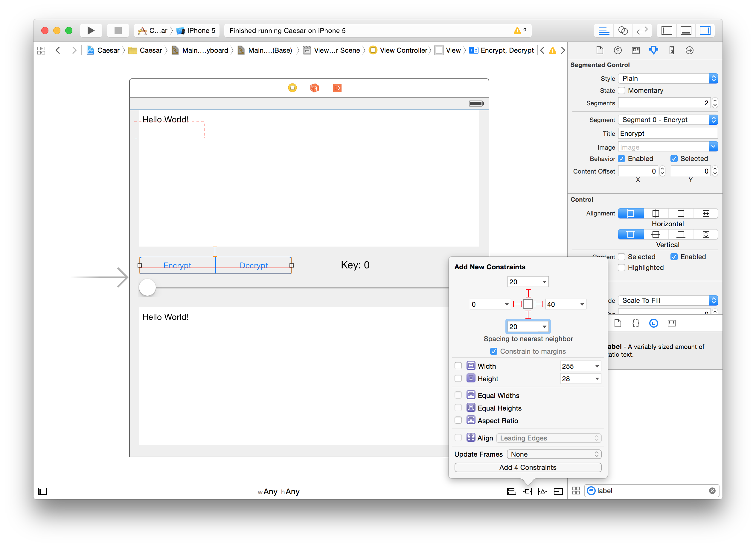Open the Connections inspector tab
Image resolution: width=756 pixels, height=547 pixels.
[x=690, y=50]
